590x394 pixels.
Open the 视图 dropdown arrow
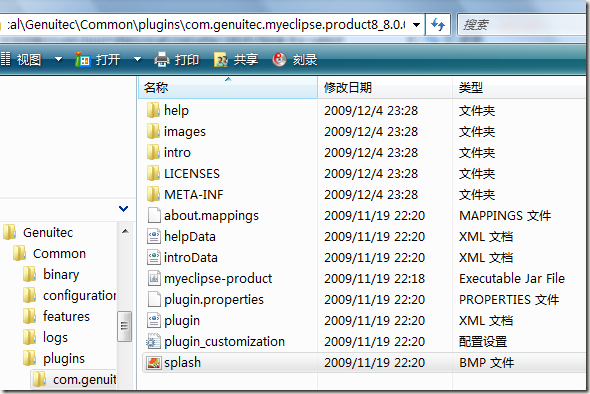coord(58,59)
